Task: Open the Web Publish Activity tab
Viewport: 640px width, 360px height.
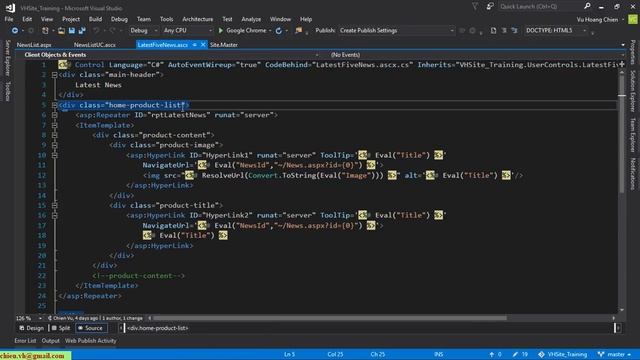Action: pos(91,341)
